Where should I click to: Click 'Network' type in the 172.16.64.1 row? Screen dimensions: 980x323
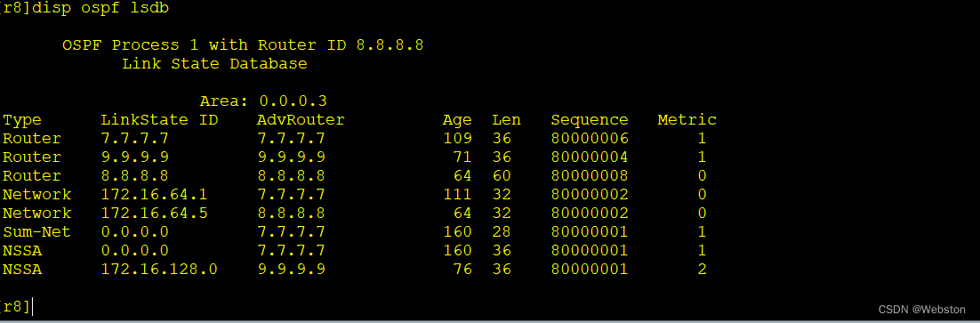click(36, 195)
